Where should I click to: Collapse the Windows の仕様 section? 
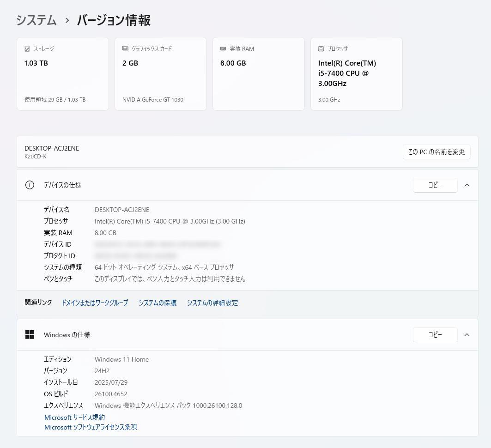[467, 334]
